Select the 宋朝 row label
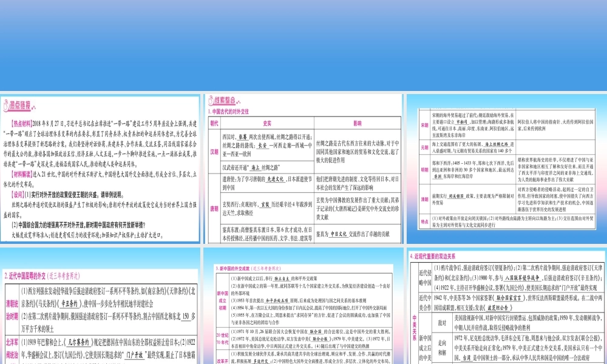 click(425, 126)
